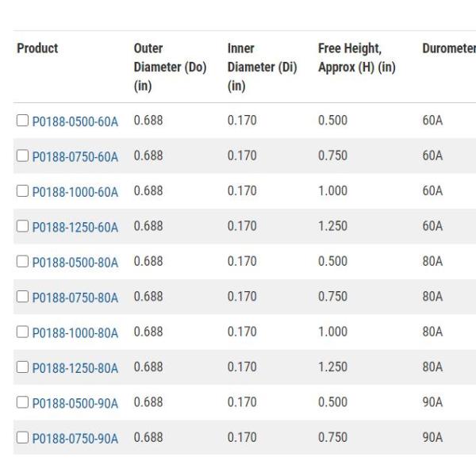The image size is (476, 476).
Task: Select the P0188-1000-60A row checkbox
Action: (22, 192)
